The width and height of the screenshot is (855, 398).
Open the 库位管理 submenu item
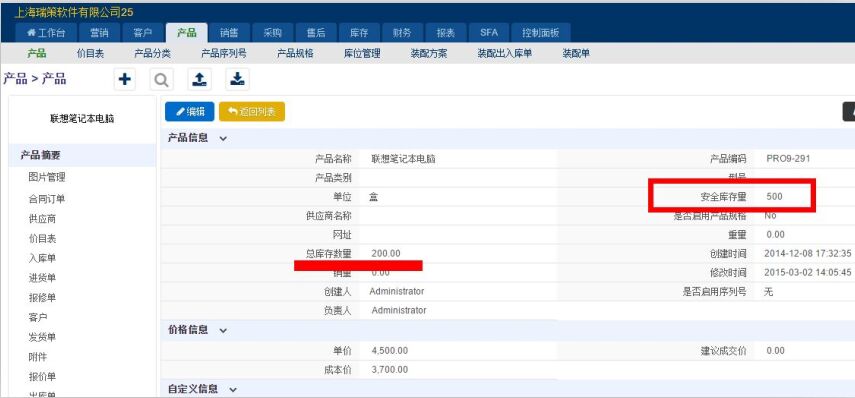(362, 53)
